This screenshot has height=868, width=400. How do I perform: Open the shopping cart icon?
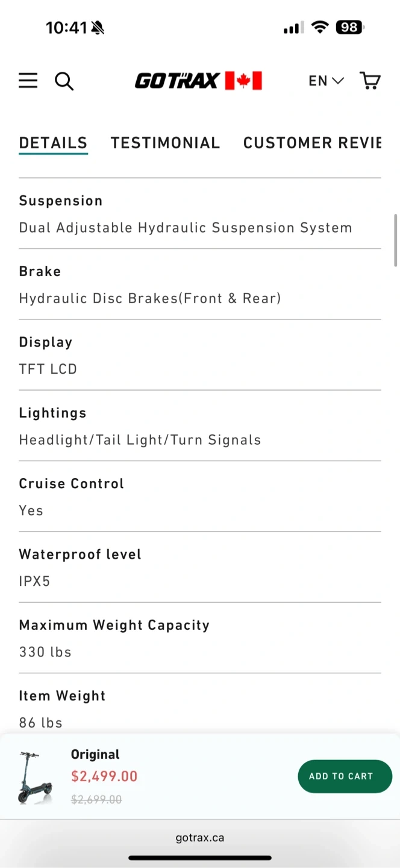[370, 81]
